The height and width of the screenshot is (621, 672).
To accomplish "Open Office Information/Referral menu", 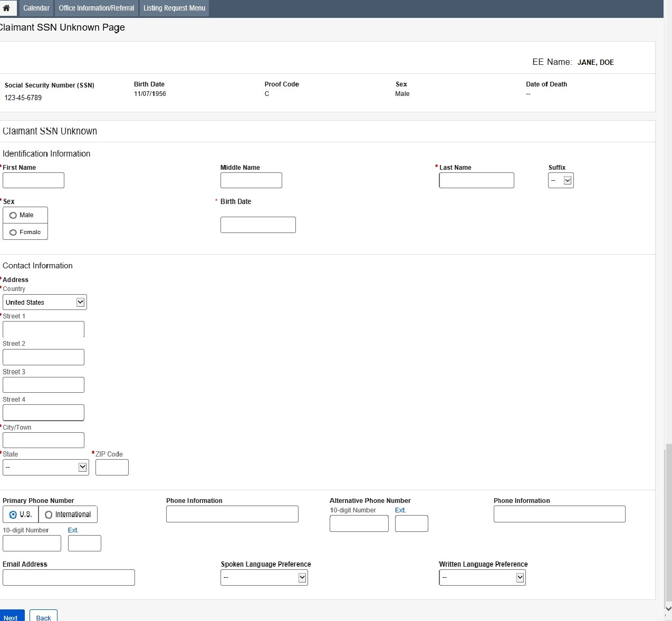I will click(97, 8).
